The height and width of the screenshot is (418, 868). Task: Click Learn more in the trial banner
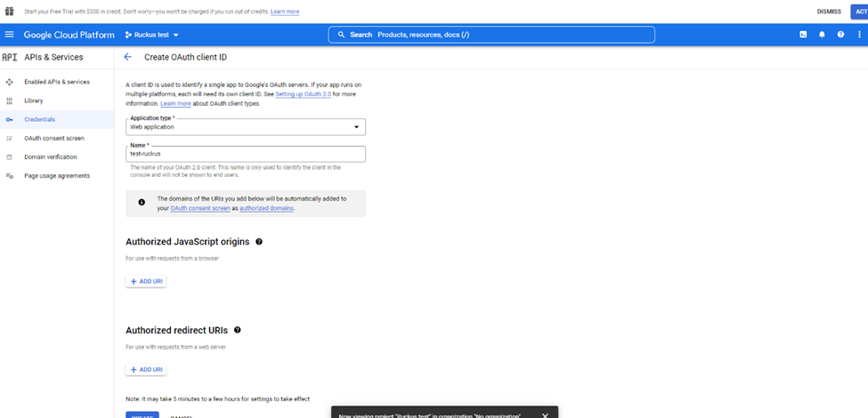[285, 12]
